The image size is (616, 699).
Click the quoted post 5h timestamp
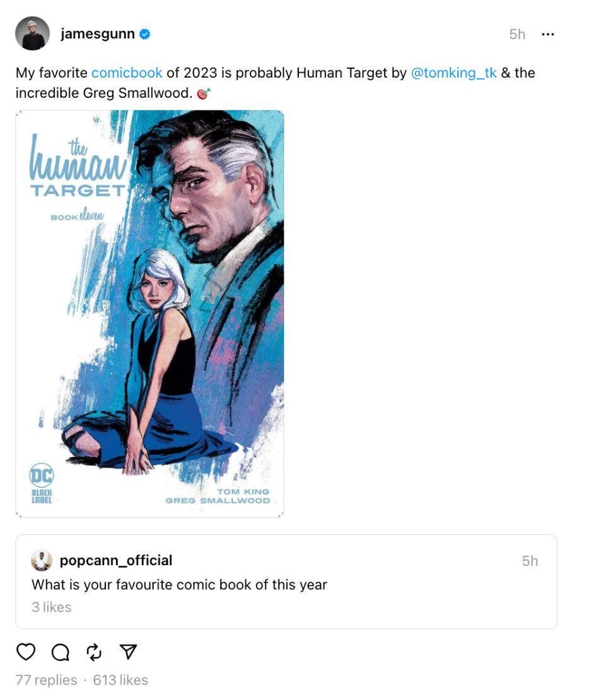click(530, 561)
